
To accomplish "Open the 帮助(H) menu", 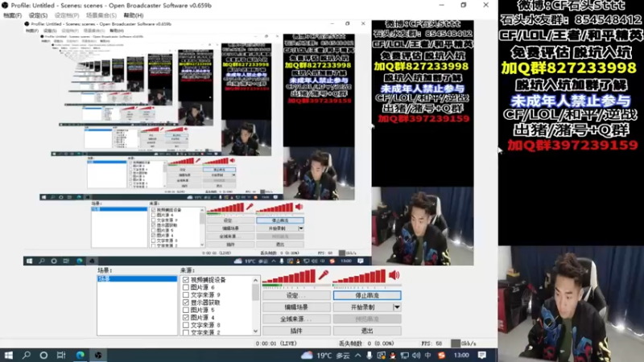I will (134, 15).
